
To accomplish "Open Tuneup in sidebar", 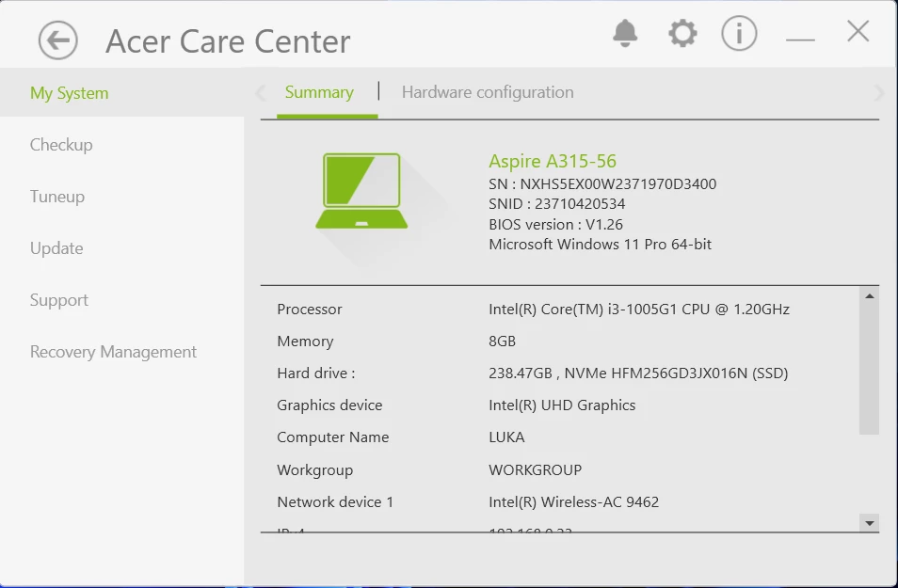I will click(57, 197).
